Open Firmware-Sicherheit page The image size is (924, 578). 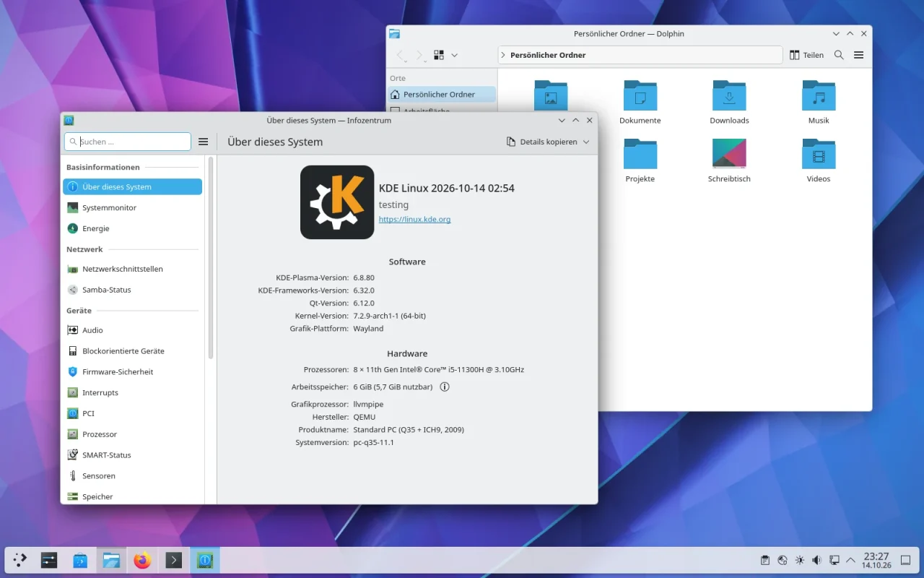click(132, 371)
